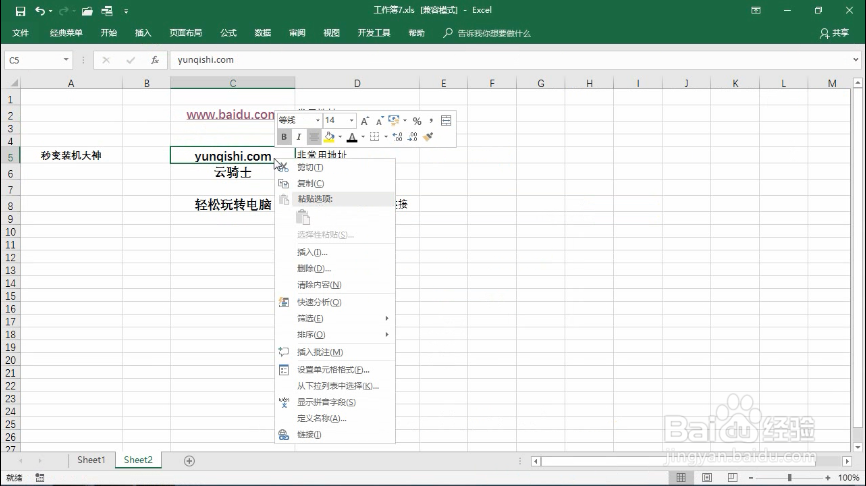Click the 共享 share button

coord(835,33)
